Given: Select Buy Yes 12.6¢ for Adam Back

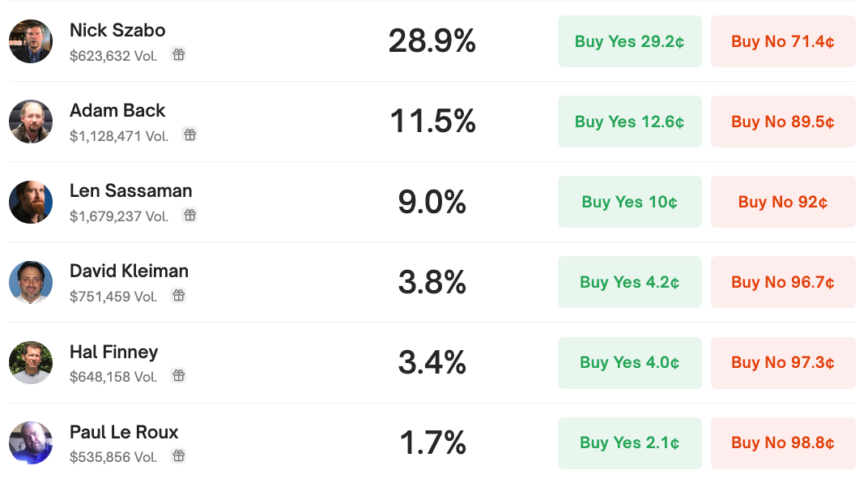Looking at the screenshot, I should coord(629,122).
